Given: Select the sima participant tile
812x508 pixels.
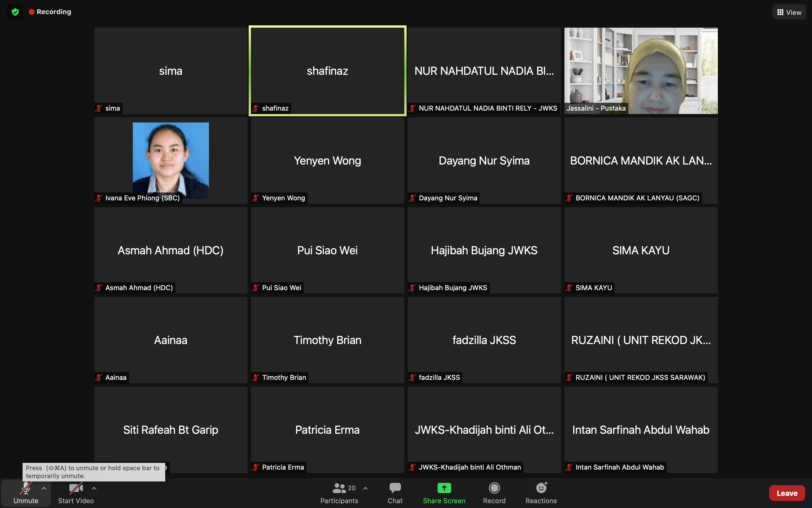Looking at the screenshot, I should pyautogui.click(x=171, y=71).
